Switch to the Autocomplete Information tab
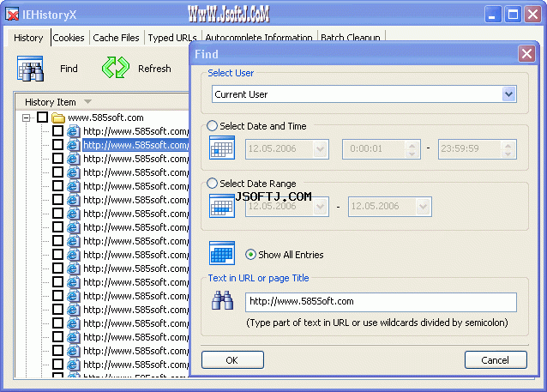The height and width of the screenshot is (392, 547). (x=259, y=37)
